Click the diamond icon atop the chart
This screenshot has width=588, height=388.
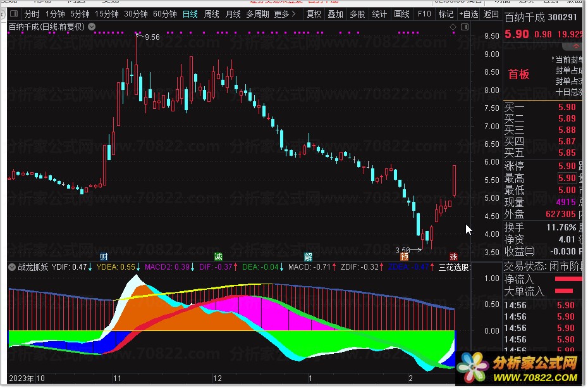click(x=453, y=27)
